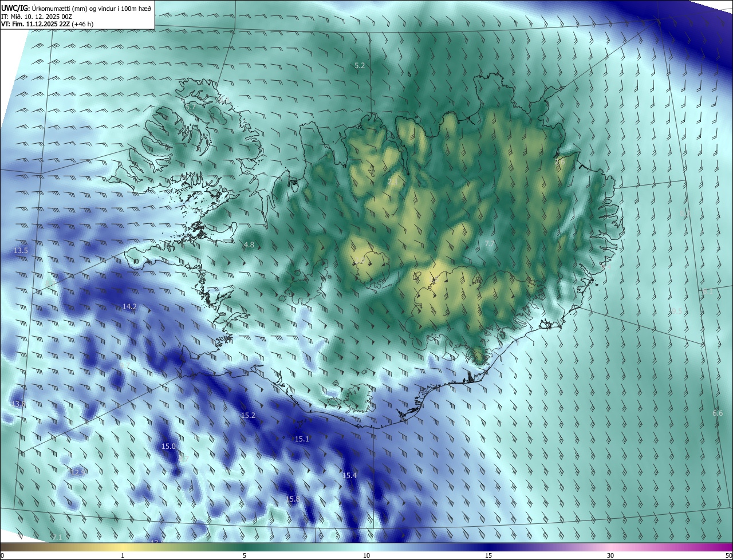The height and width of the screenshot is (560, 733).
Task: Click the 'VT: Fim. 11.12.2025 22Z (+46 h)' line
Action: (x=47, y=25)
